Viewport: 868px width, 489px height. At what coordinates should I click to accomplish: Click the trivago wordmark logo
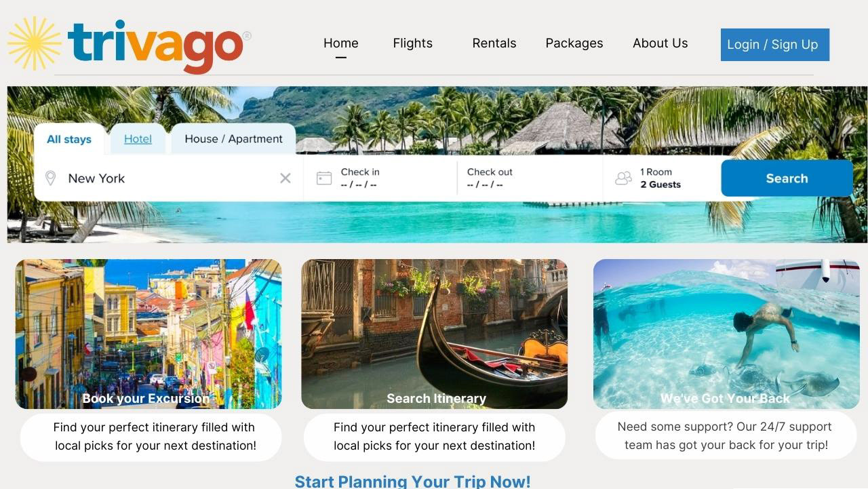(x=159, y=45)
